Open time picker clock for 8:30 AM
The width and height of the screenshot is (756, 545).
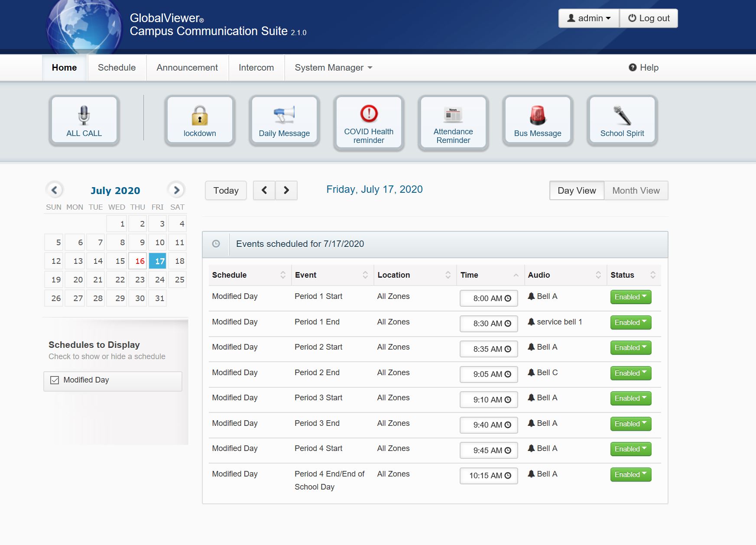(x=508, y=324)
